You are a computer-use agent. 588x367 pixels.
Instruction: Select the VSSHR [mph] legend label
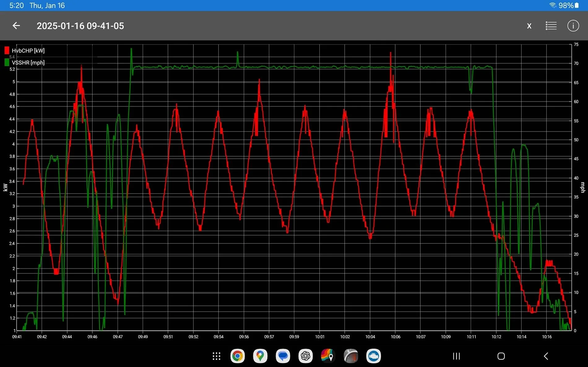click(28, 62)
